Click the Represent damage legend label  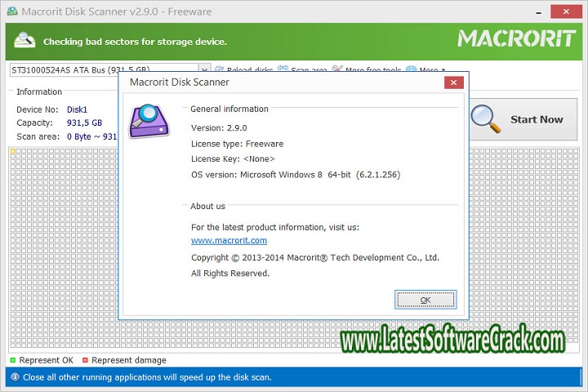[x=129, y=360]
